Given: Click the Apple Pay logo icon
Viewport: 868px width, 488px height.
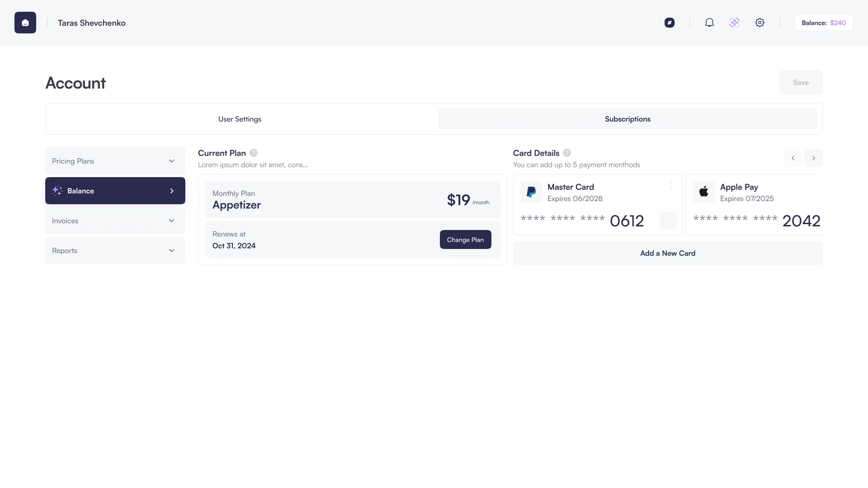Looking at the screenshot, I should [704, 192].
